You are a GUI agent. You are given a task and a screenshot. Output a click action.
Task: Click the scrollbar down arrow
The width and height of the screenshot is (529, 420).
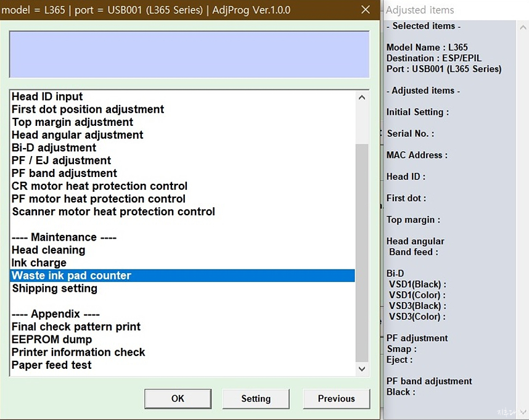pyautogui.click(x=362, y=368)
